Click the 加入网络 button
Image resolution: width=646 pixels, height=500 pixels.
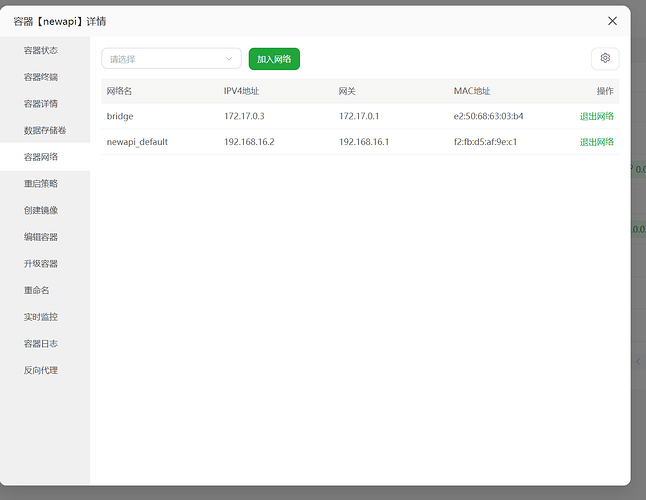click(274, 59)
